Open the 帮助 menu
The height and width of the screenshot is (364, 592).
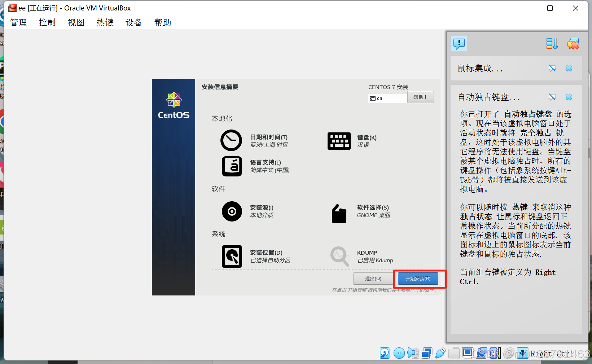coord(163,22)
